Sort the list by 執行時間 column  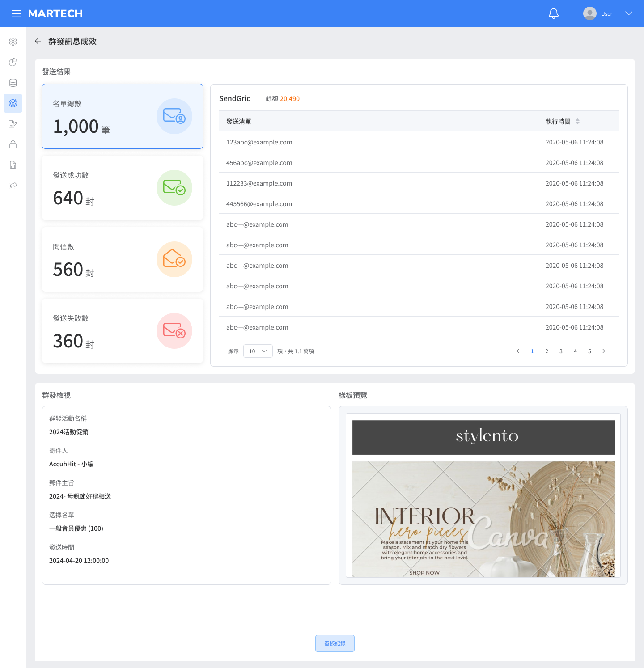(x=577, y=122)
